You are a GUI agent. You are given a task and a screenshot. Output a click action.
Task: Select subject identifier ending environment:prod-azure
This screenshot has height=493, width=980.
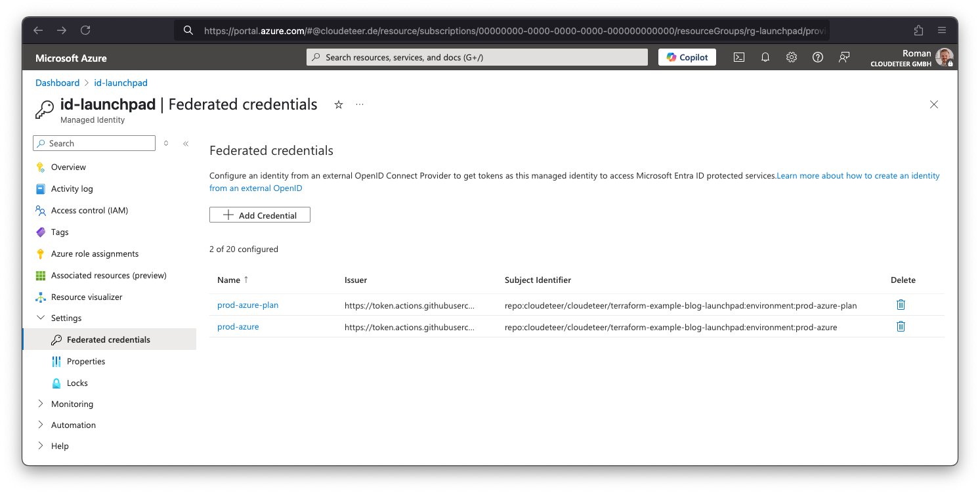(671, 327)
